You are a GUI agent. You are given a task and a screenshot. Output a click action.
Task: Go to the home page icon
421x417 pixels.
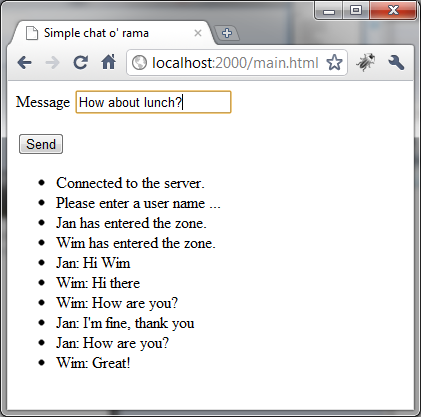click(x=108, y=62)
